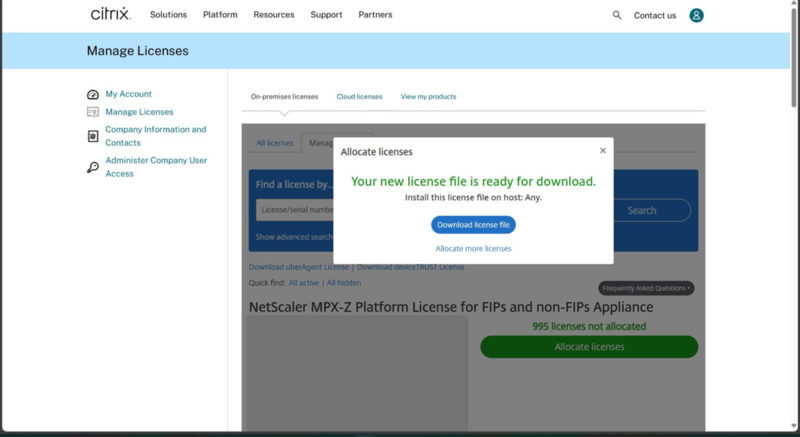This screenshot has height=437, width=800.
Task: Select the All licenses tab
Action: (x=274, y=143)
